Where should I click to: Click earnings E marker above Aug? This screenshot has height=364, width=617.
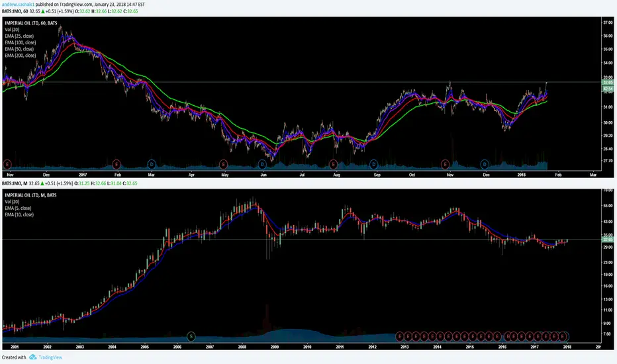(333, 163)
